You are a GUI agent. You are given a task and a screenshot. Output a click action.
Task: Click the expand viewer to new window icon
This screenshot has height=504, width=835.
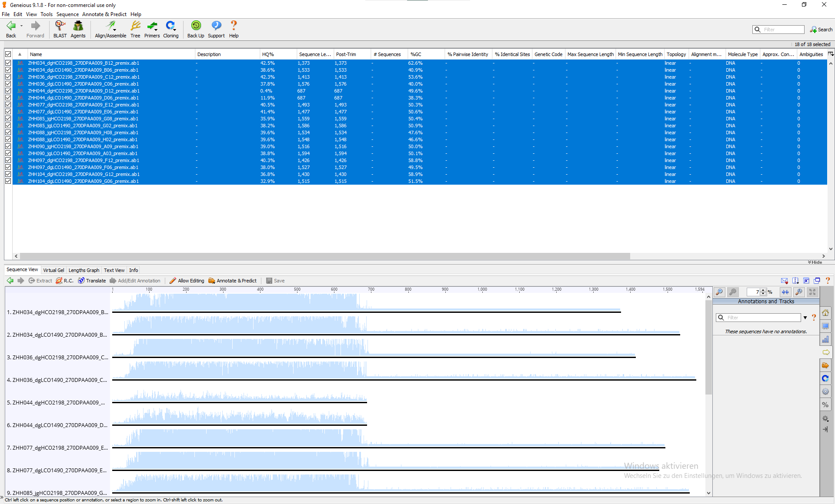(817, 281)
